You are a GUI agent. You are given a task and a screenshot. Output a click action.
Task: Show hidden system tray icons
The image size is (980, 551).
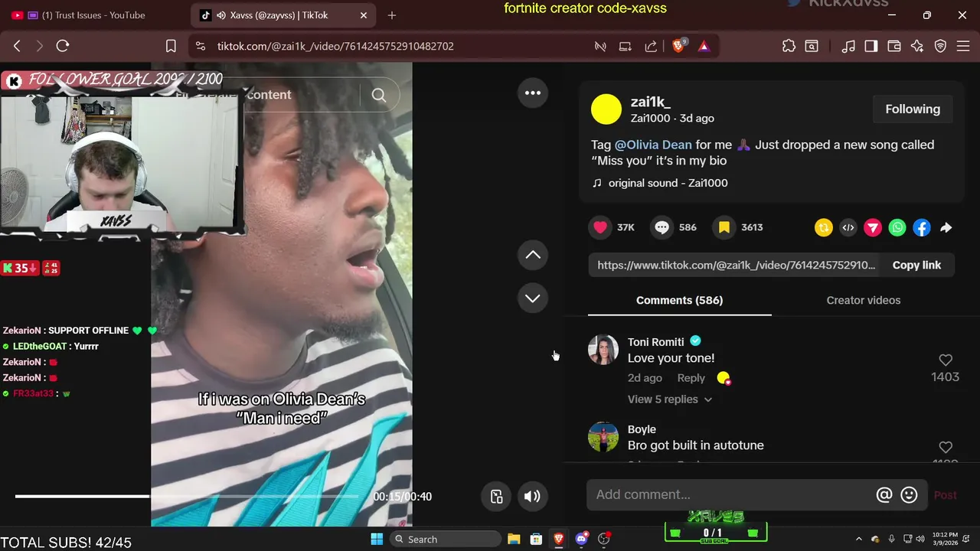click(x=858, y=540)
